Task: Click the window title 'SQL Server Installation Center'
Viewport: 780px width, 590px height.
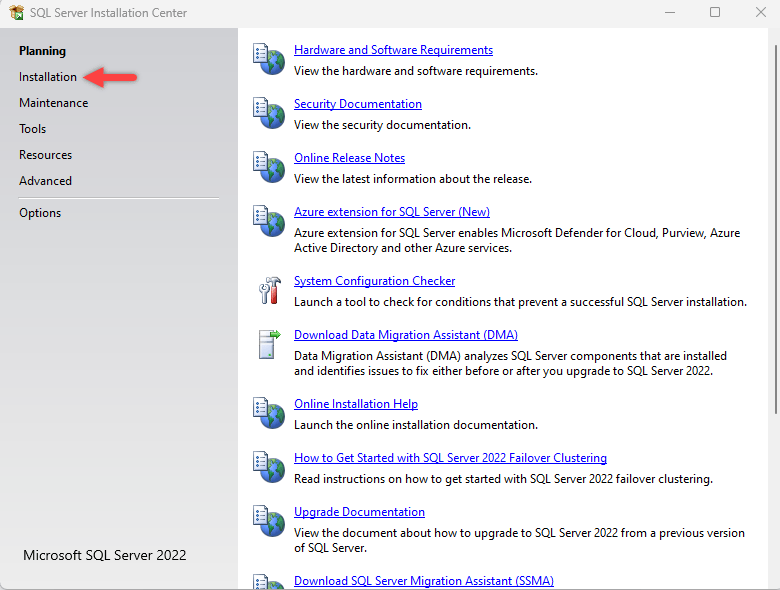Action: click(x=108, y=13)
